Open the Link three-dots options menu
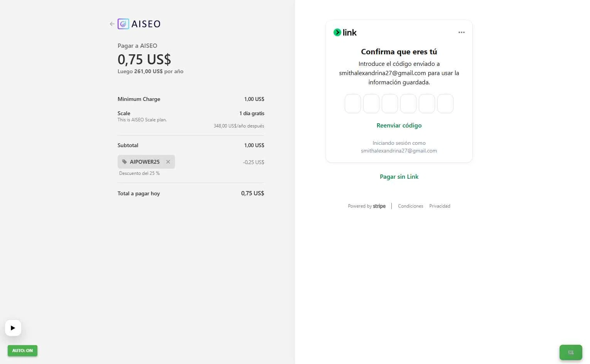 click(462, 32)
